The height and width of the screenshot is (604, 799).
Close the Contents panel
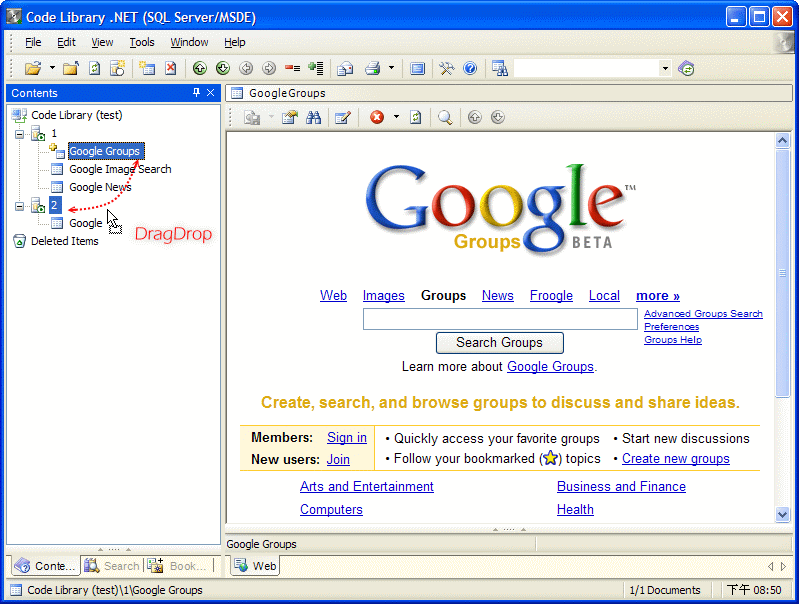(210, 93)
